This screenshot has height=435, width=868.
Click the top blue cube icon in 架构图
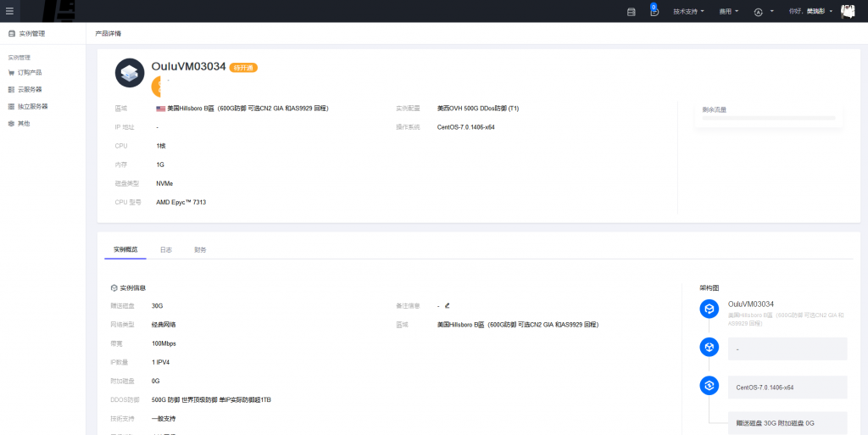point(709,310)
